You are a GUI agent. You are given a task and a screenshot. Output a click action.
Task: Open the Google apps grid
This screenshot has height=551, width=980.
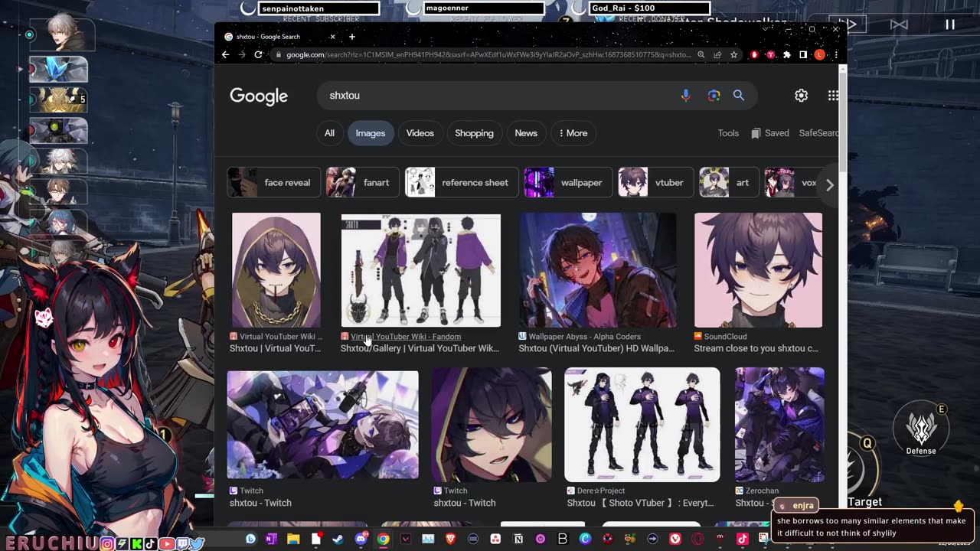[x=833, y=95]
